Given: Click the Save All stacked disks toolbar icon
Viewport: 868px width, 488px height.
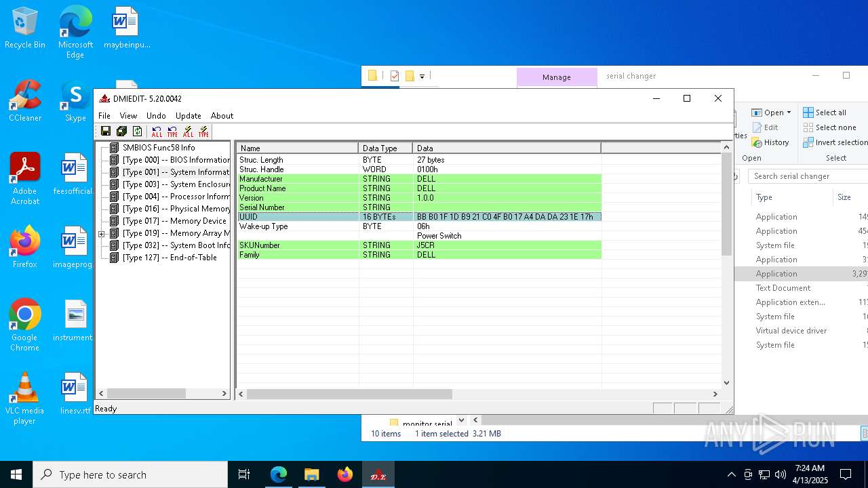Looking at the screenshot, I should 121,131.
